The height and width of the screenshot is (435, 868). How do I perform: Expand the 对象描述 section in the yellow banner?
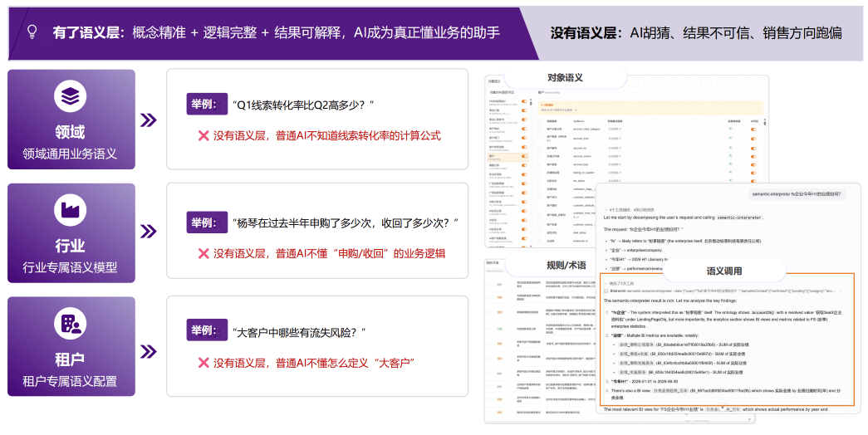click(x=547, y=105)
